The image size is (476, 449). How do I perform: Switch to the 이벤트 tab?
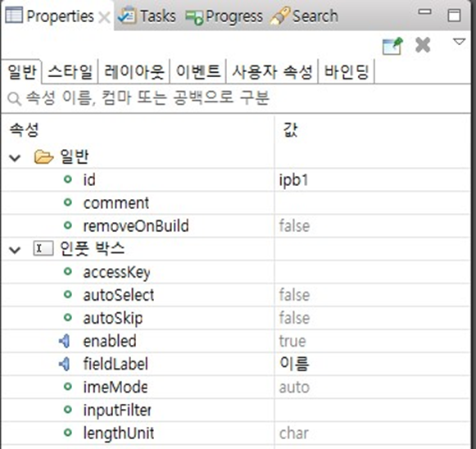point(198,71)
